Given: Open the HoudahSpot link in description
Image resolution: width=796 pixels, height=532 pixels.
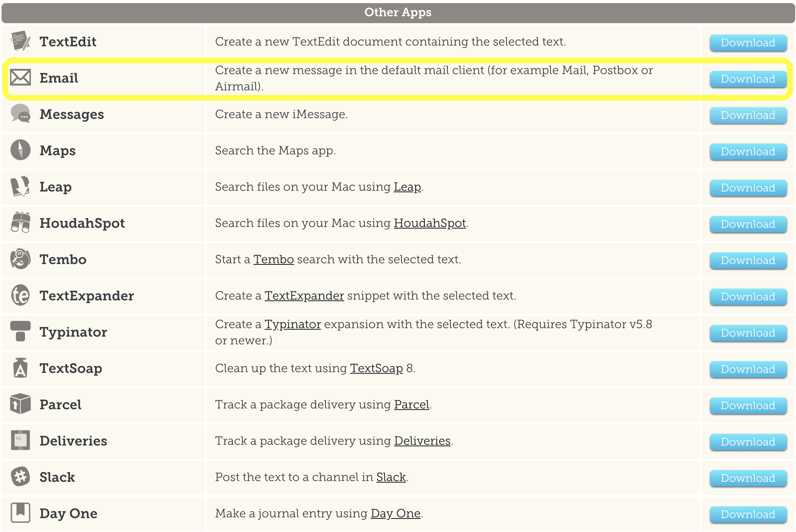Looking at the screenshot, I should pos(430,223).
